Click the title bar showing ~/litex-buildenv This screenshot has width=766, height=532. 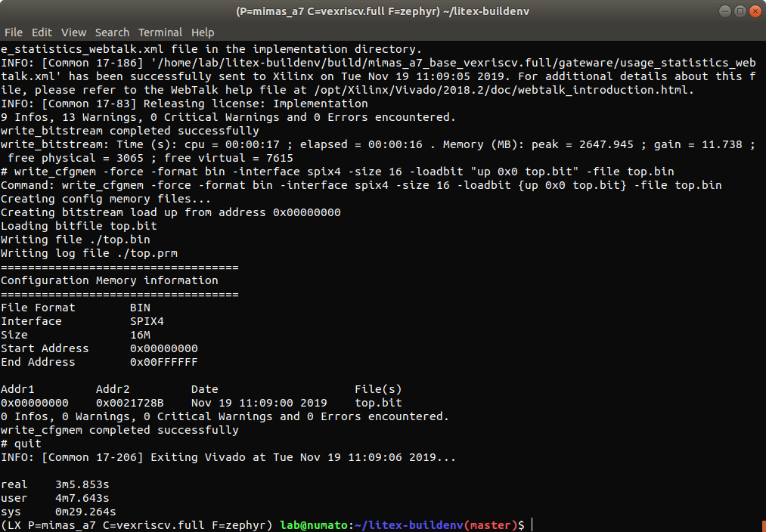(x=382, y=11)
